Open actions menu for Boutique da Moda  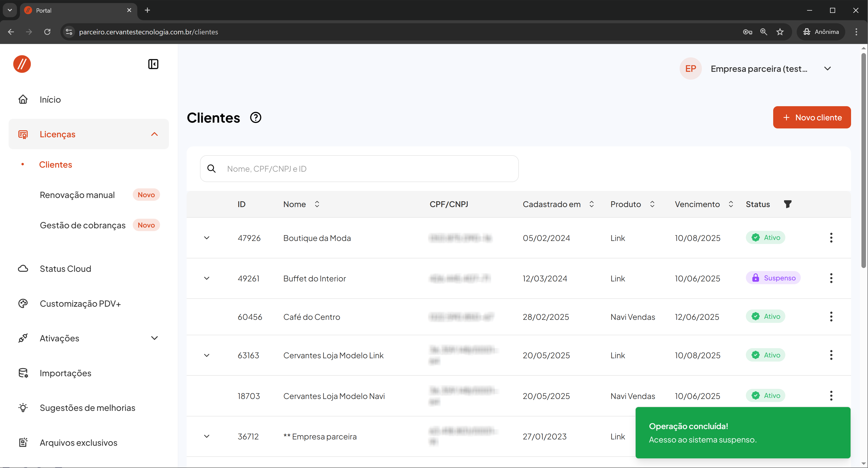[831, 238]
